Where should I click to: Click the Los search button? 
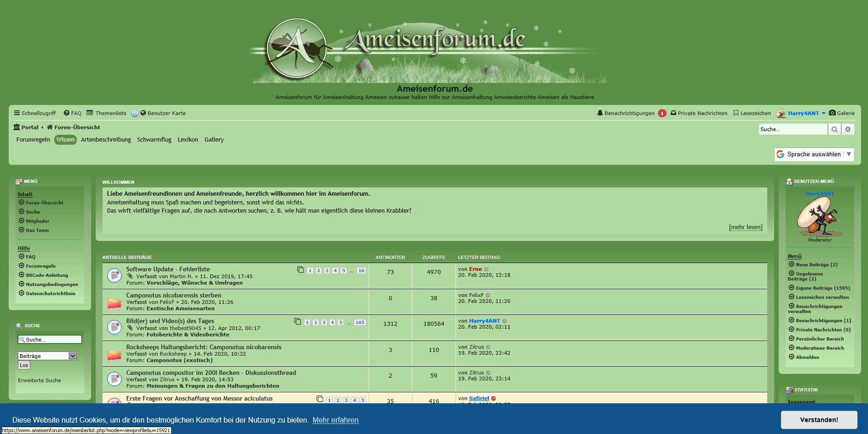(24, 365)
